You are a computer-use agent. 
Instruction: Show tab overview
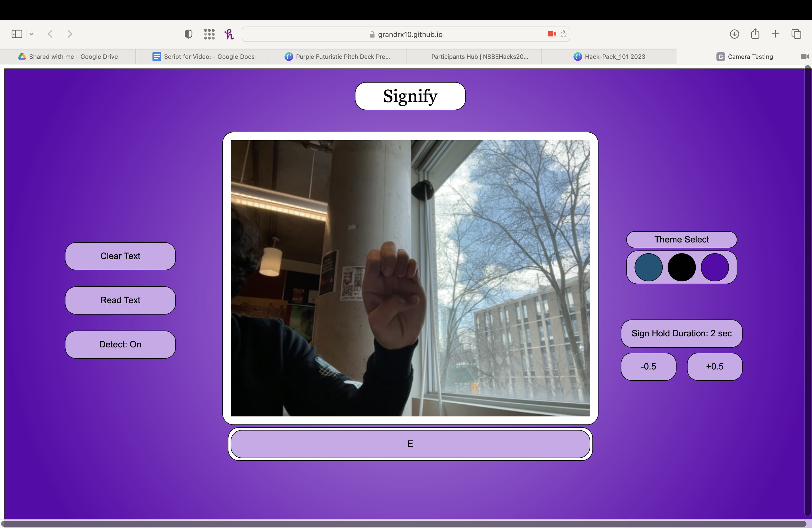point(796,34)
